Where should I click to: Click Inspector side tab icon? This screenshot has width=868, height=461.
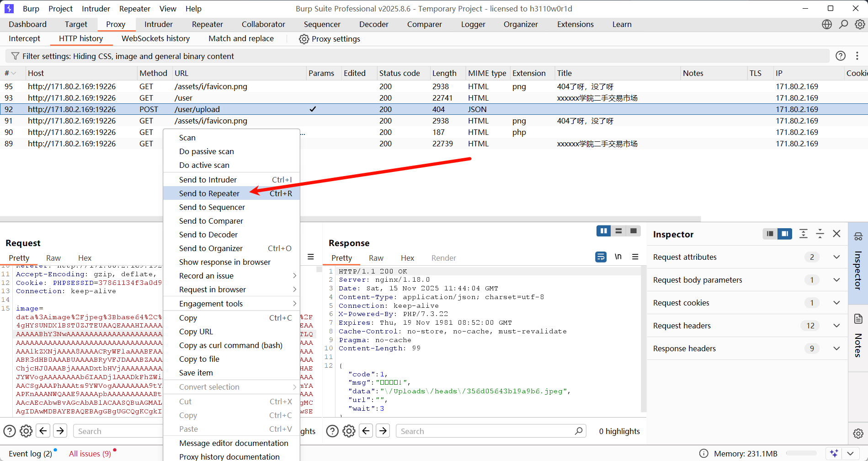coord(858,236)
